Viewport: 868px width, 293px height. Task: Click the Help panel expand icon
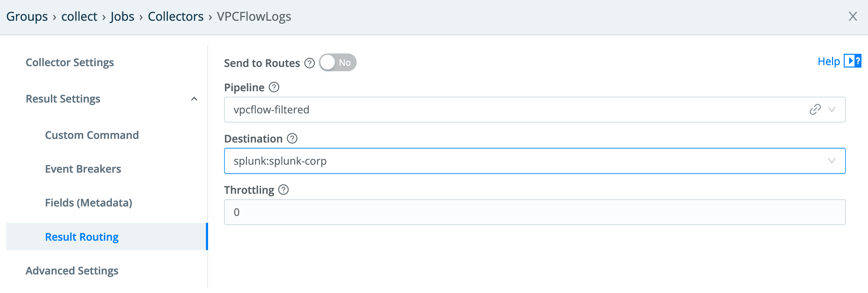(852, 61)
